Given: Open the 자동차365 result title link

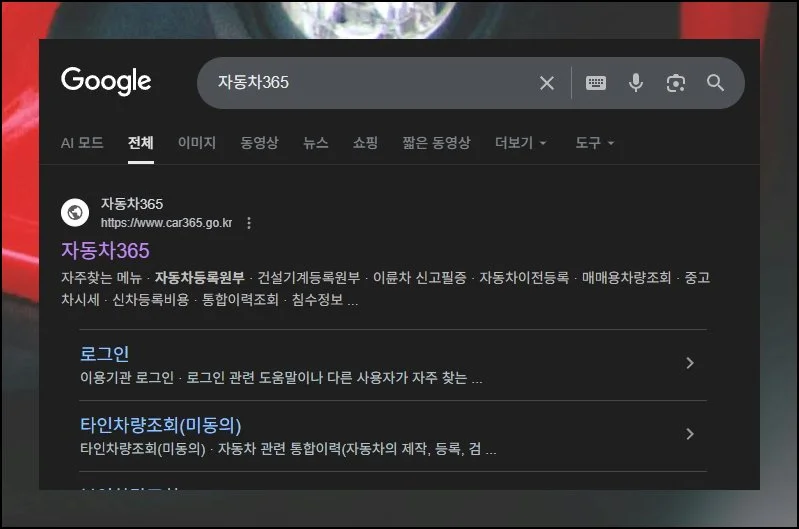Looking at the screenshot, I should point(105,250).
